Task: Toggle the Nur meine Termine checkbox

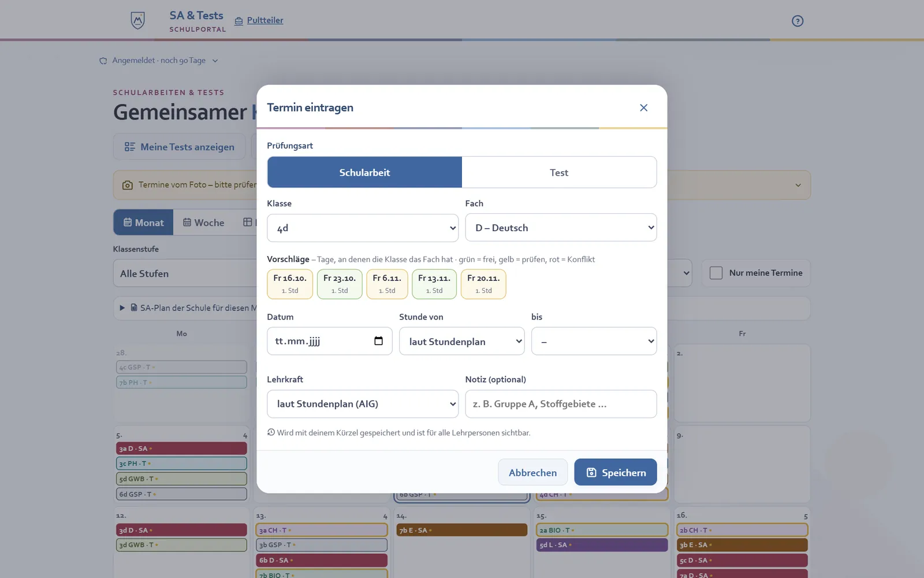Action: click(716, 273)
